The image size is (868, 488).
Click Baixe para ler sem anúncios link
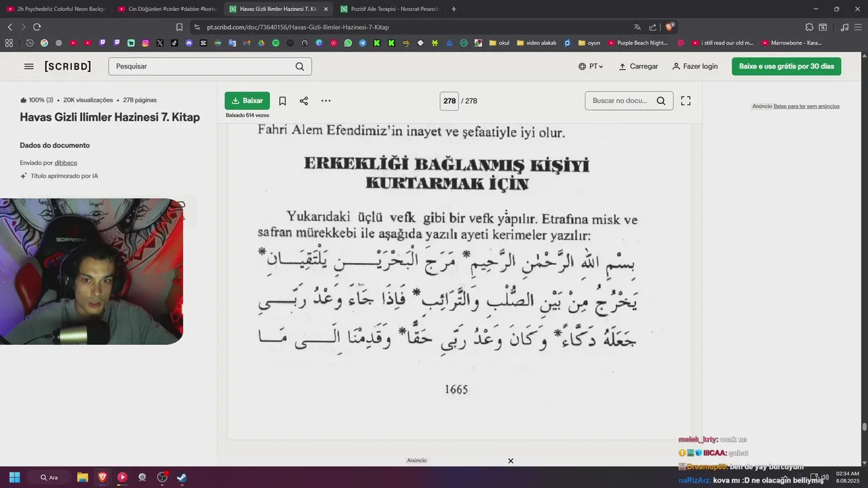click(806, 106)
